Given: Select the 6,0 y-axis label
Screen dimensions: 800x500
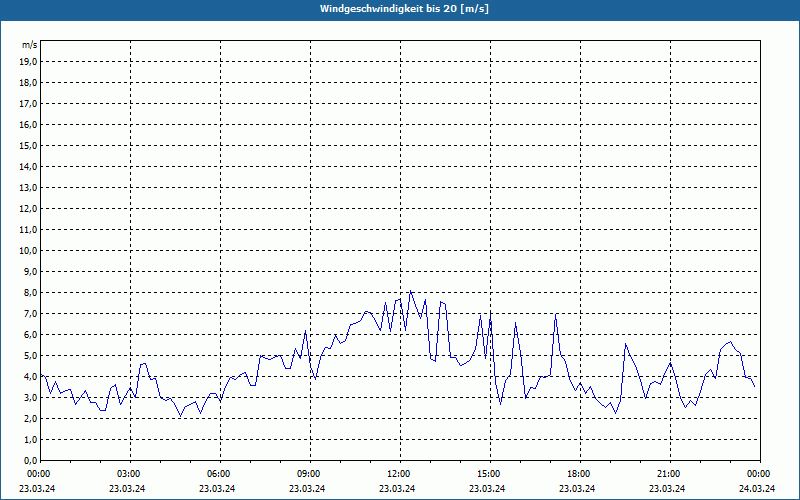Looking at the screenshot, I should pyautogui.click(x=31, y=334).
